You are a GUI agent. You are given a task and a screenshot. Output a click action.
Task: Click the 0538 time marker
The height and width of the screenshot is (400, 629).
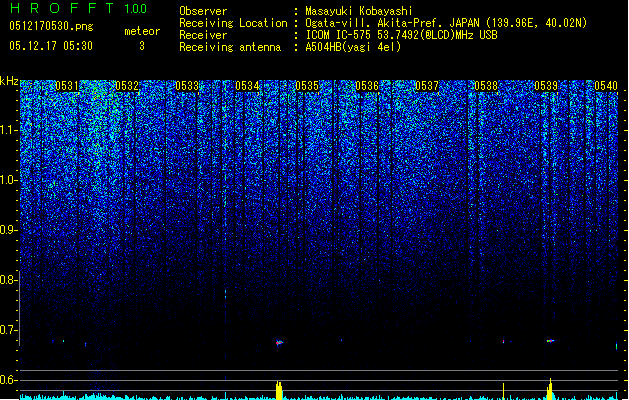(486, 86)
